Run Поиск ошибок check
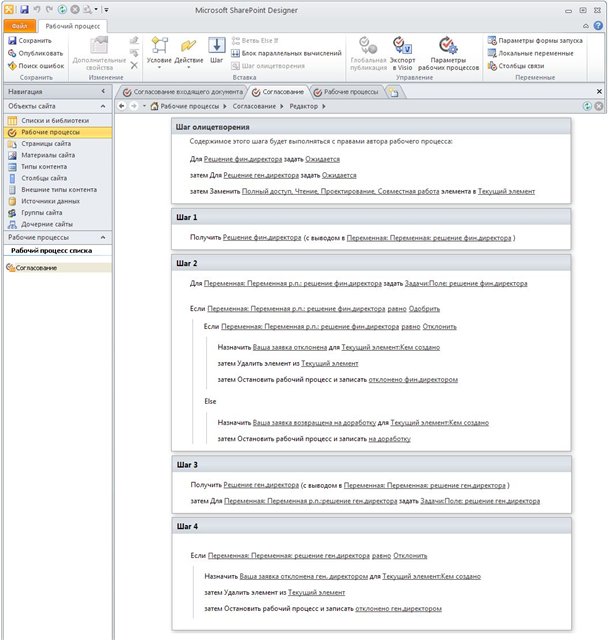609x640 pixels. [36, 66]
